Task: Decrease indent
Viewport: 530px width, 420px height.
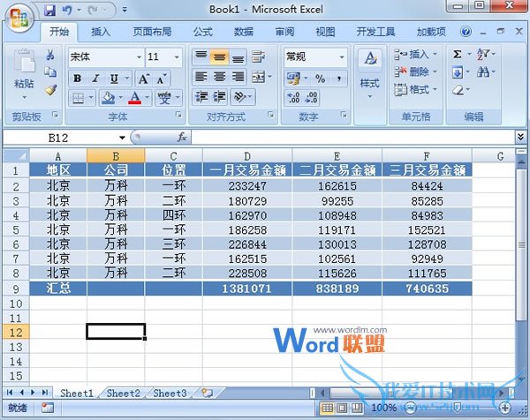Action: (x=201, y=97)
